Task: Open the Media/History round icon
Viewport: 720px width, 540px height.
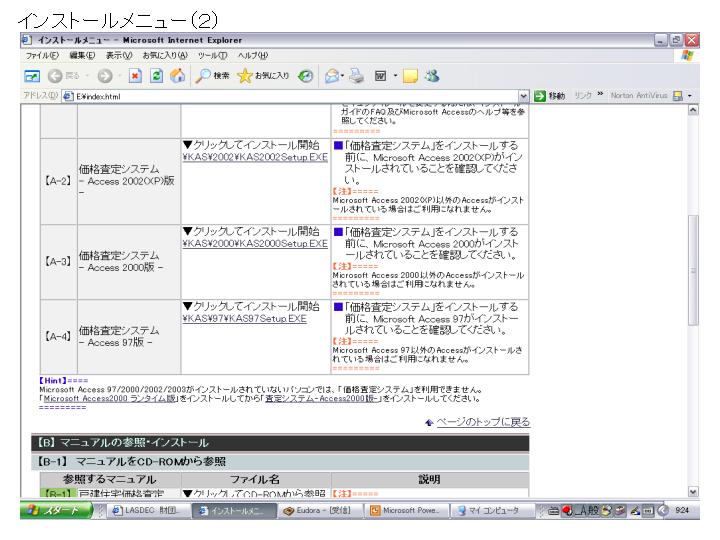Action: [x=305, y=76]
